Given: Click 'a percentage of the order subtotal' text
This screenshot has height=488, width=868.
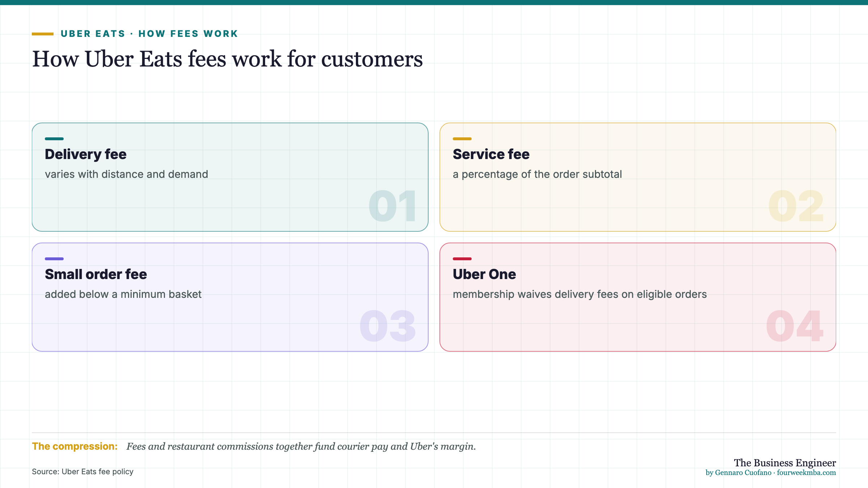Looking at the screenshot, I should [x=537, y=174].
